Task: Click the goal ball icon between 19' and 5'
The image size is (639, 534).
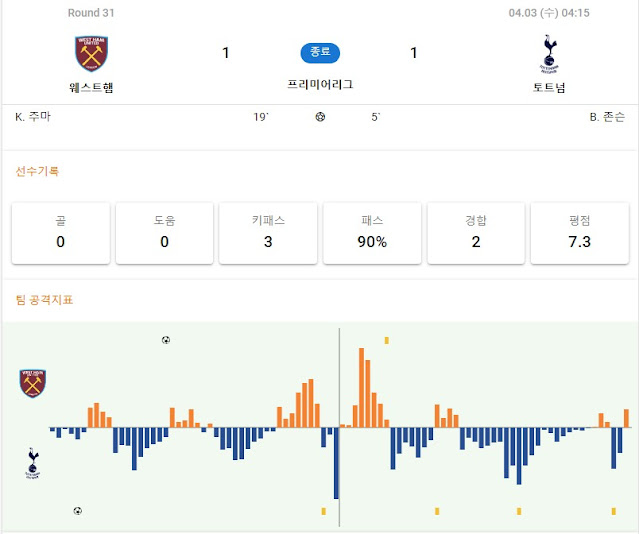Action: [x=320, y=117]
